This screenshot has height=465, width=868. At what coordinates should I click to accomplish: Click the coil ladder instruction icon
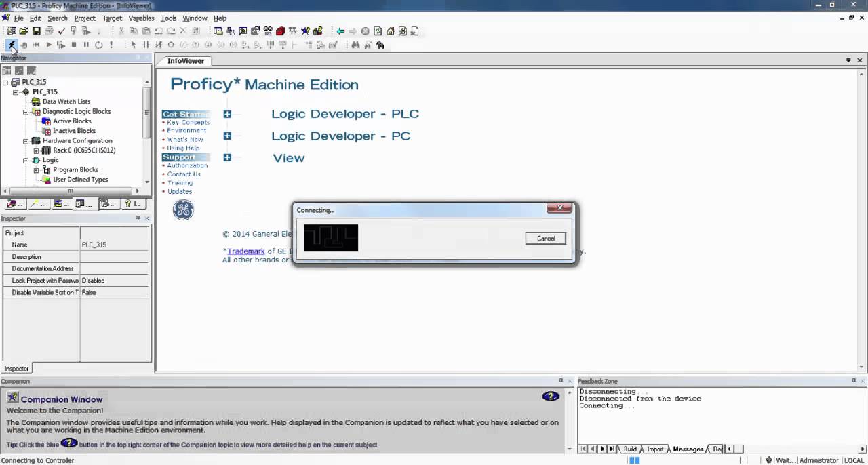point(171,45)
